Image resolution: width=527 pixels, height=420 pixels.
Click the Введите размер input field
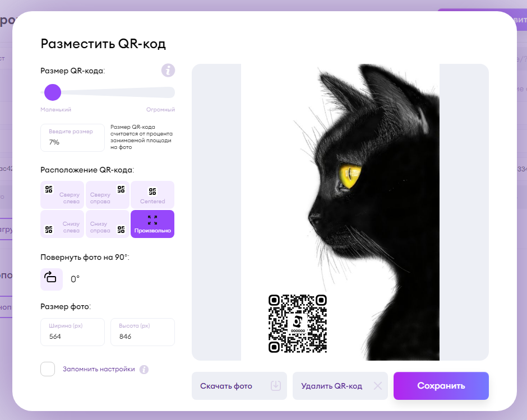coord(72,138)
